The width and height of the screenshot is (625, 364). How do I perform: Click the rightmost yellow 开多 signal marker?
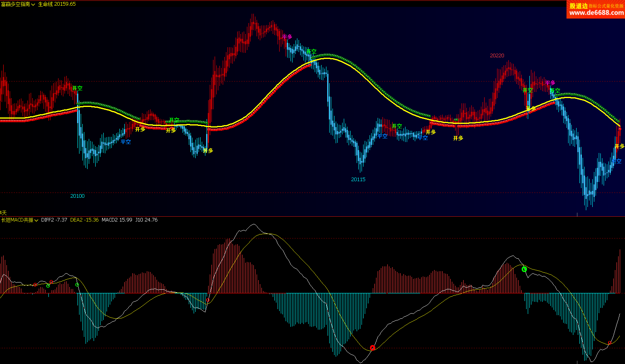[x=619, y=146]
